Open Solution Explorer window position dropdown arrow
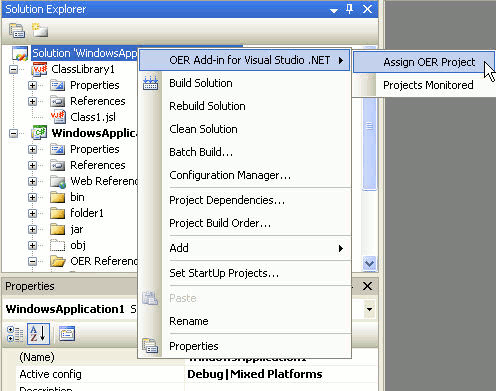This screenshot has height=391, width=496. click(334, 11)
